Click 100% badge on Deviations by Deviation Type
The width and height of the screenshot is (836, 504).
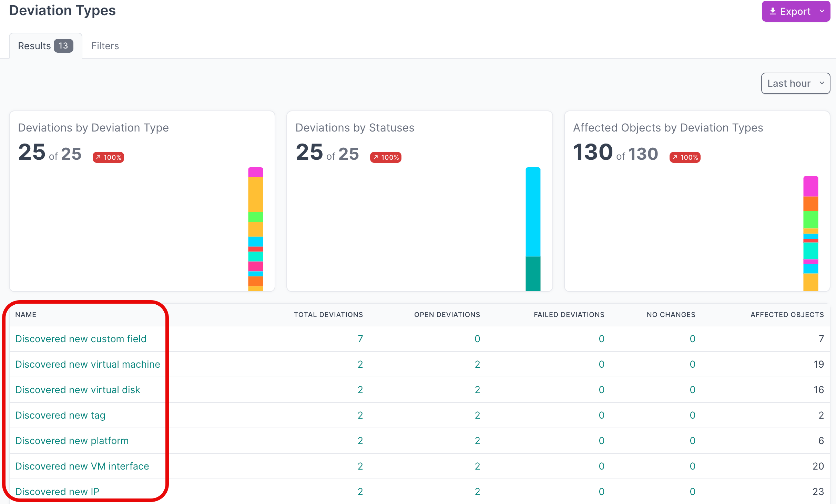[x=108, y=157]
